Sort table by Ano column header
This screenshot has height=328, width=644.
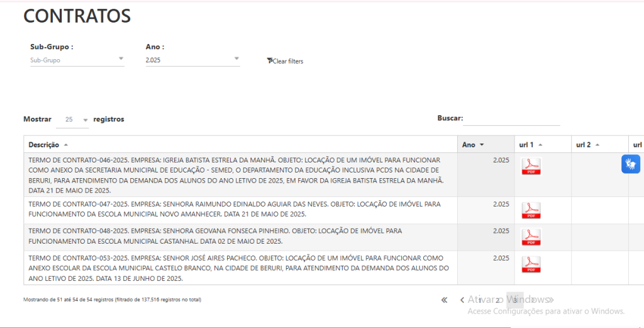click(473, 145)
